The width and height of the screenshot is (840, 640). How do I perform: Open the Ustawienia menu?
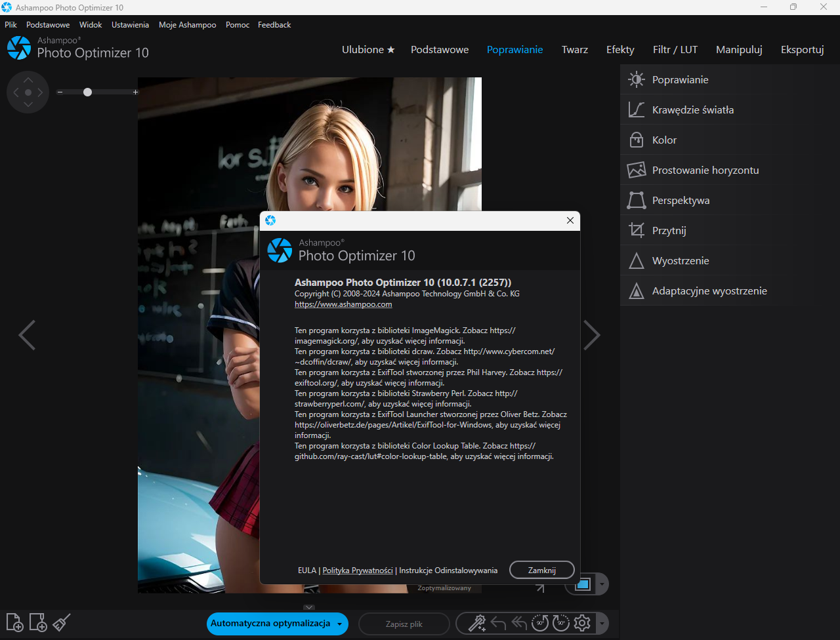point(130,25)
